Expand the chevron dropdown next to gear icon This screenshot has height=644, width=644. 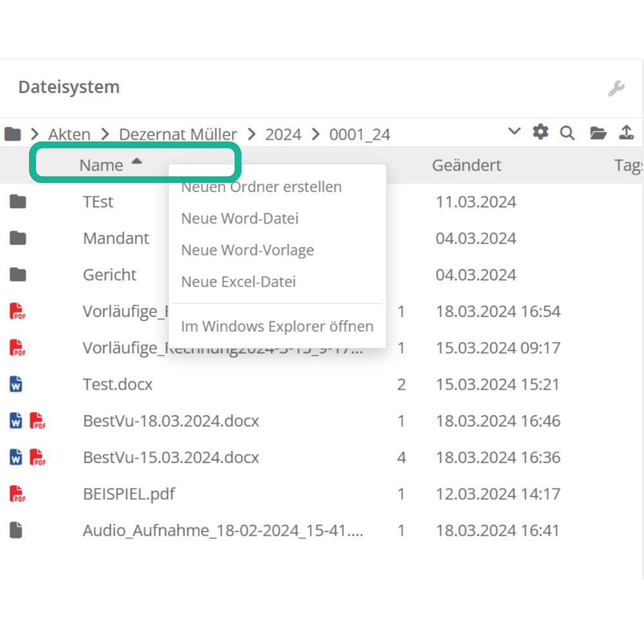point(514,131)
